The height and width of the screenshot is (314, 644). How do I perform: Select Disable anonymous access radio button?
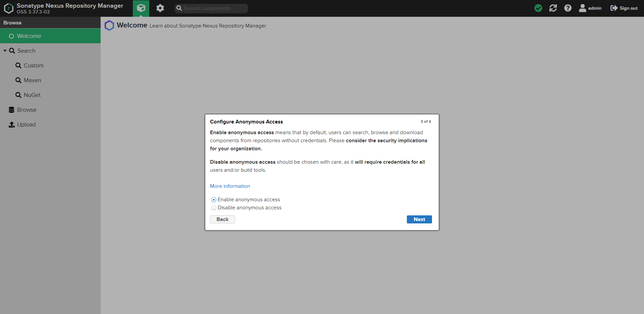pyautogui.click(x=214, y=208)
